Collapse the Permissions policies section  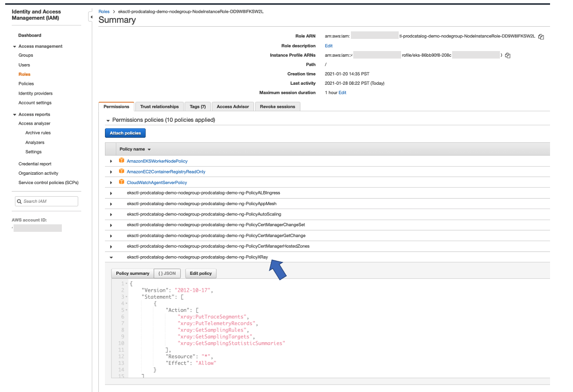[108, 120]
